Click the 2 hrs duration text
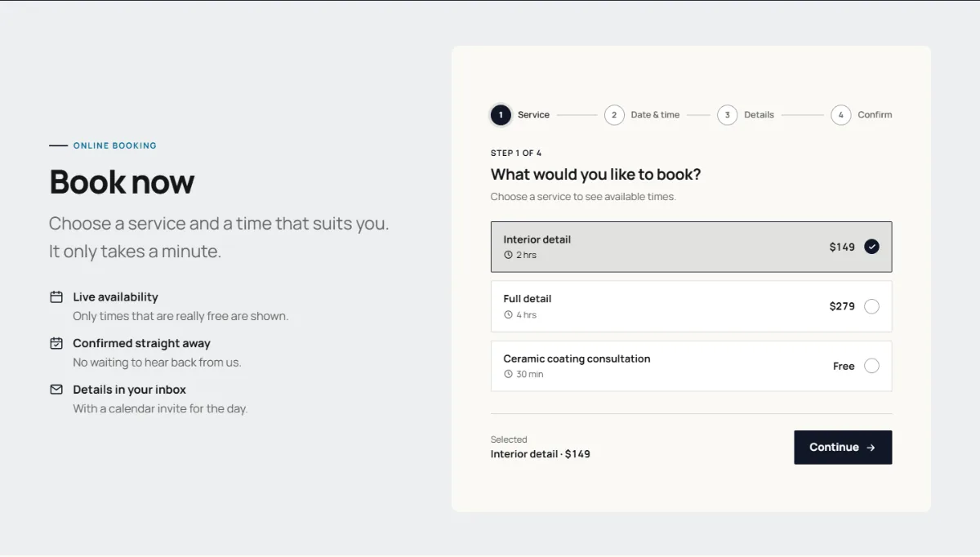Image resolution: width=980 pixels, height=557 pixels. (x=526, y=255)
